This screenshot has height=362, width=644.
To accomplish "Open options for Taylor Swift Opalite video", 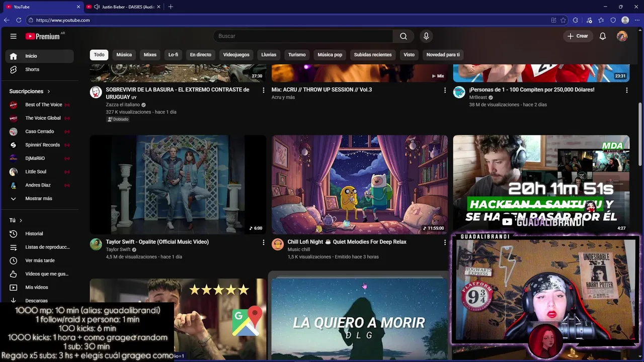I will (263, 242).
